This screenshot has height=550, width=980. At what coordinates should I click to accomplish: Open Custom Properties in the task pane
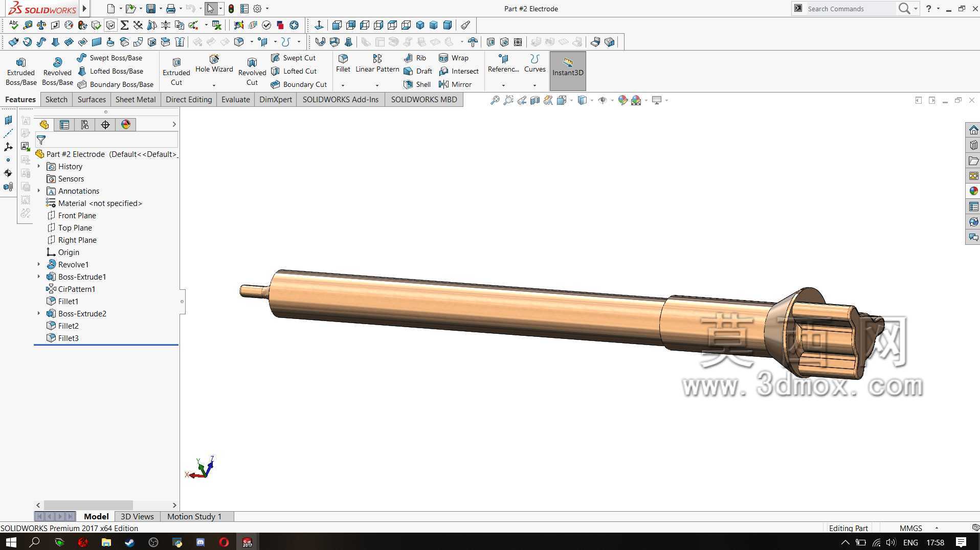tap(973, 207)
